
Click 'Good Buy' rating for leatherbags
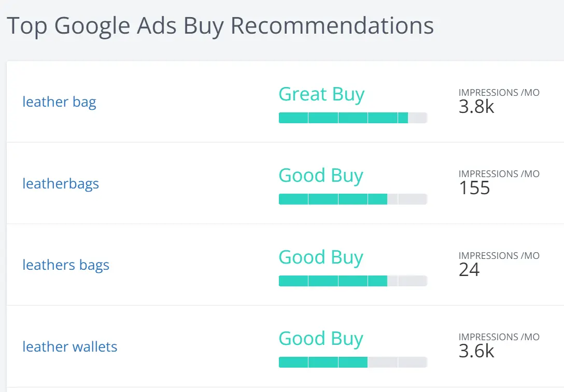point(321,176)
